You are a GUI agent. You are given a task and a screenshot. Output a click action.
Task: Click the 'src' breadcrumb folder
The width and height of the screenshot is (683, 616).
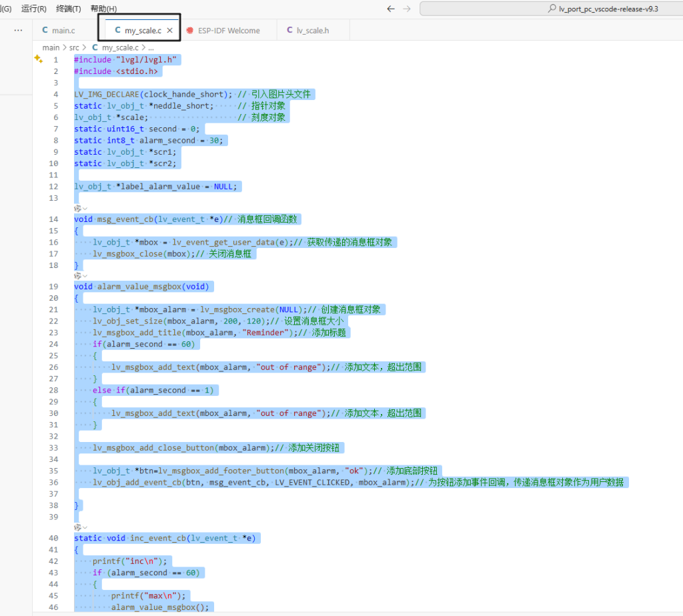point(74,48)
